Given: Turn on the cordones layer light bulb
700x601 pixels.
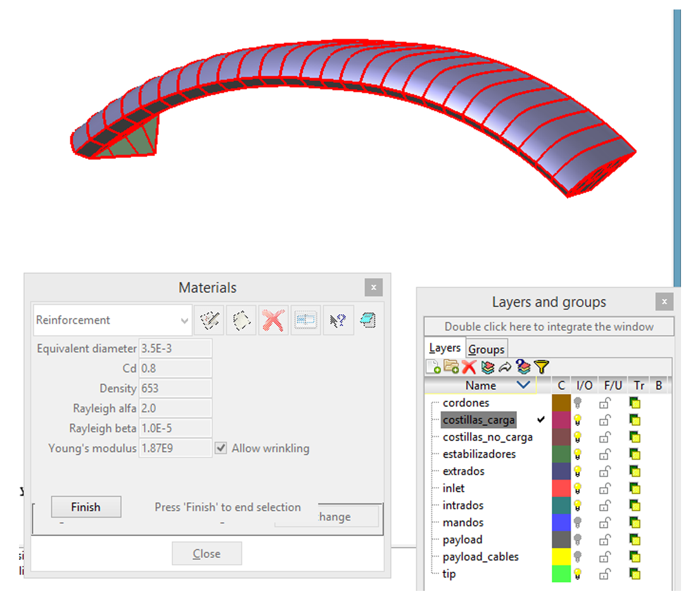Looking at the screenshot, I should coord(578,403).
